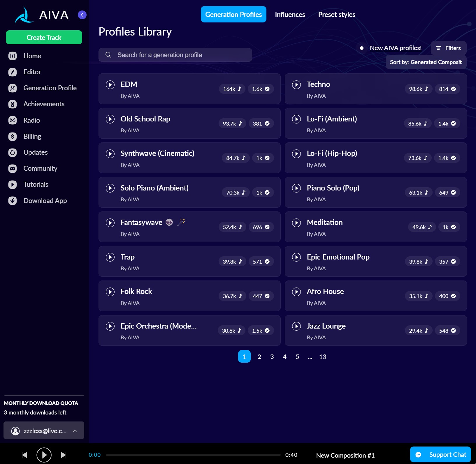Image resolution: width=476 pixels, height=464 pixels.
Task: Open Support Chat
Action: pyautogui.click(x=440, y=454)
